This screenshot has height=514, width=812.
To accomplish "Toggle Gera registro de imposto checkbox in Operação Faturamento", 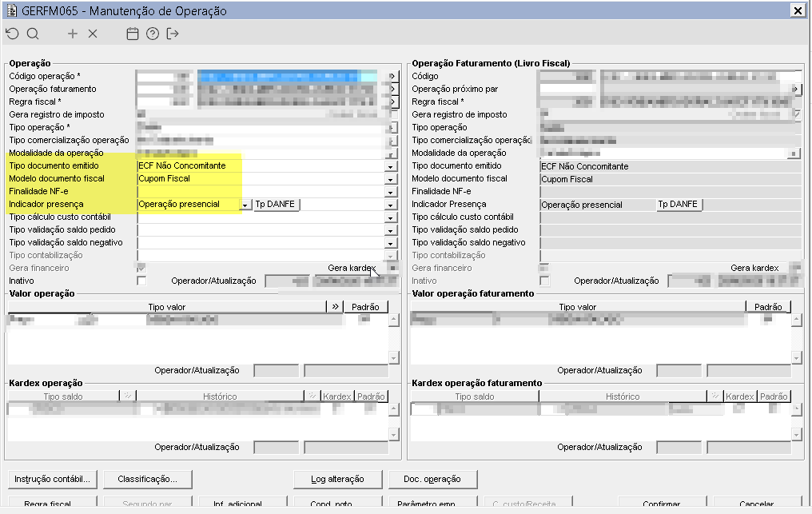I will click(x=796, y=114).
